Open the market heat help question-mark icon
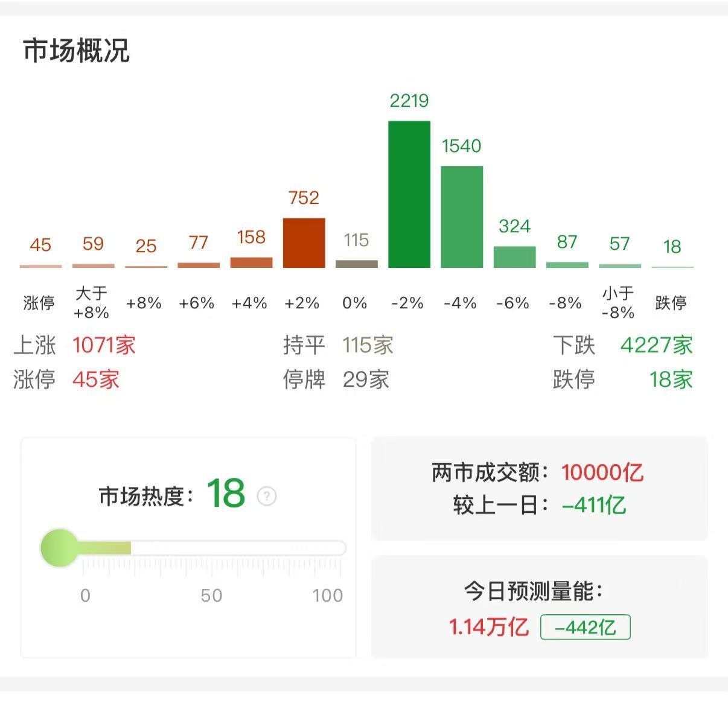 (x=267, y=496)
